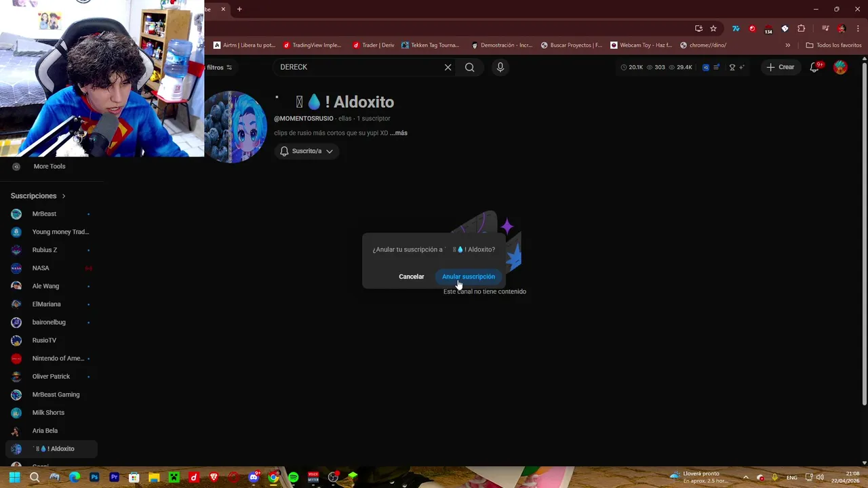Image resolution: width=868 pixels, height=488 pixels.
Task: Click the TradingView extension icon
Action: [736, 28]
